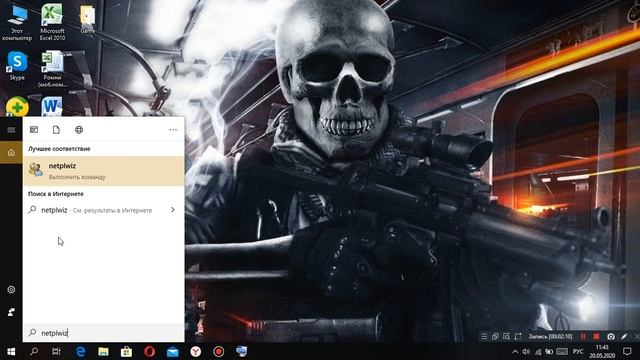640x360 pixels.
Task: Open the red screen recorder taskbar icon
Action: click(219, 351)
